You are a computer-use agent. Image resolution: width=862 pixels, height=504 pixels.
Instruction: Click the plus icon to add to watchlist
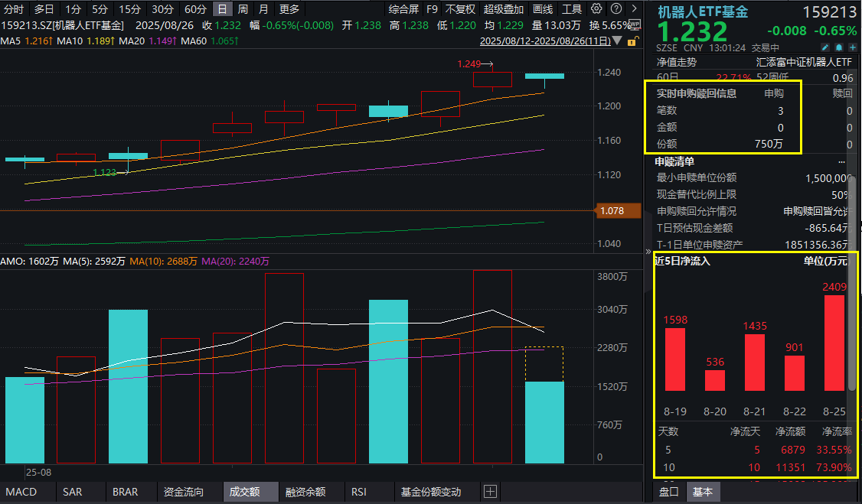pyautogui.click(x=853, y=47)
